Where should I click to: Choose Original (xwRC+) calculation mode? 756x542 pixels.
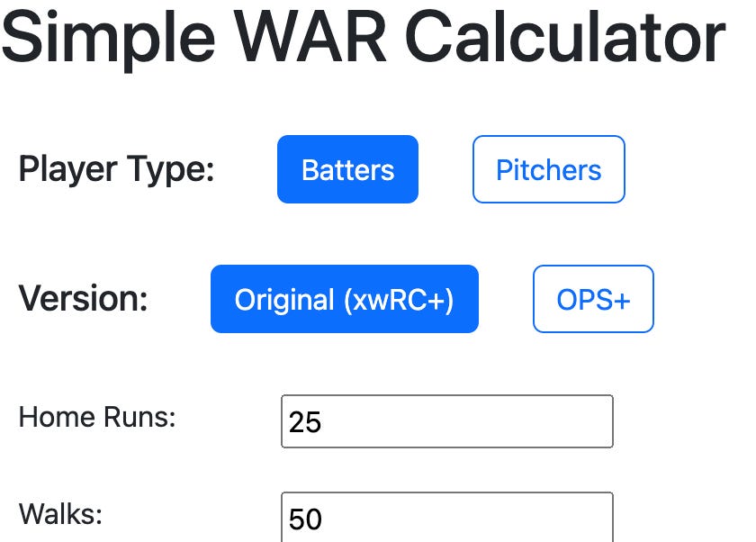click(x=345, y=299)
